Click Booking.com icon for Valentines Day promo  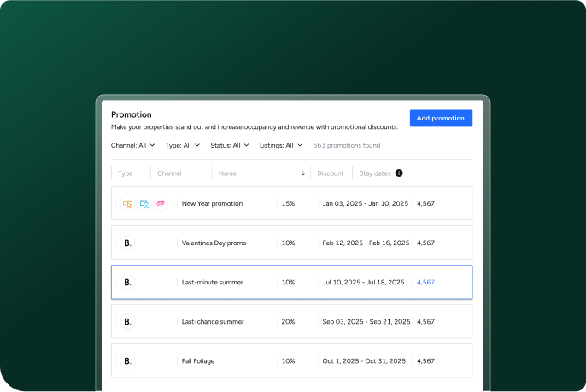tap(127, 243)
